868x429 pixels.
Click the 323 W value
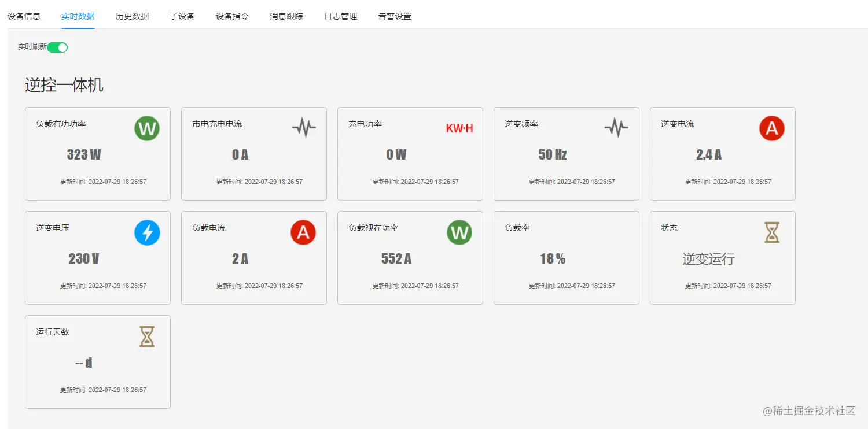(x=84, y=154)
